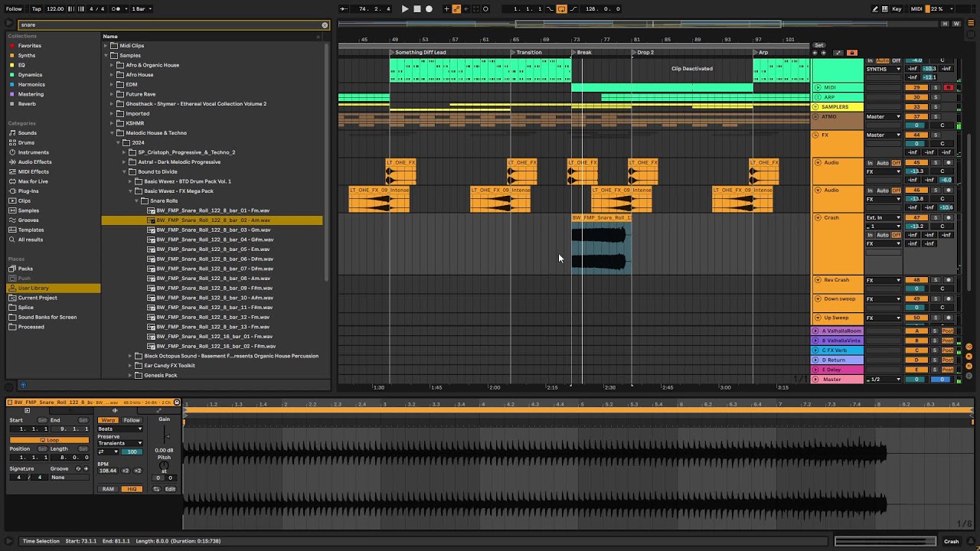The width and height of the screenshot is (980, 551).
Task: Open the Plug-Ins category
Action: tap(28, 191)
